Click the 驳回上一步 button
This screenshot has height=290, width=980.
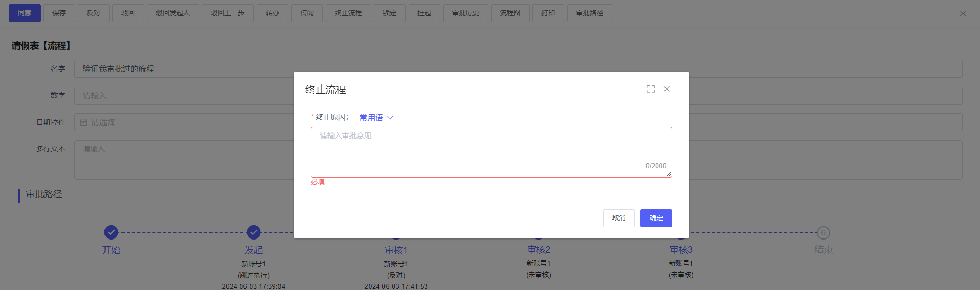(227, 13)
